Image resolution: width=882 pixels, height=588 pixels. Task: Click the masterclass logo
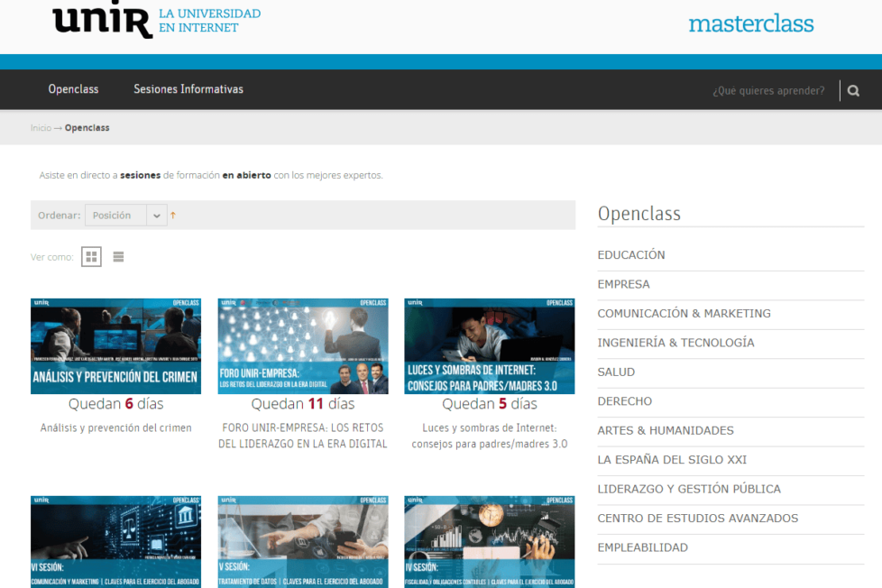751,23
